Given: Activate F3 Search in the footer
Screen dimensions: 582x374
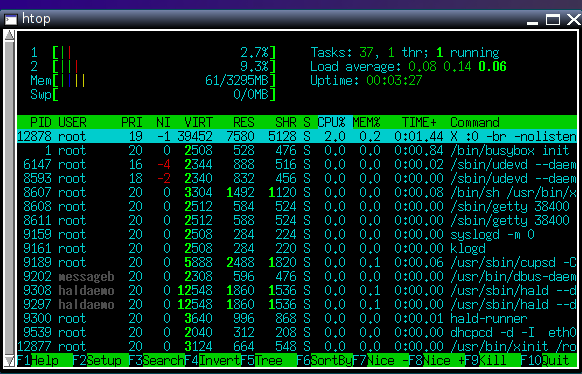Looking at the screenshot, I should point(157,360).
